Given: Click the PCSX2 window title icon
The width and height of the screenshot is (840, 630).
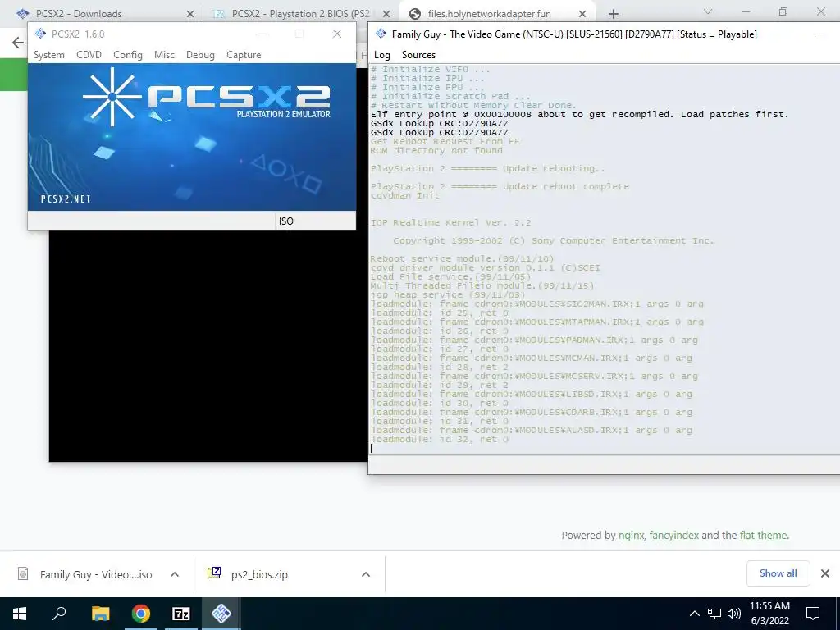Looking at the screenshot, I should (x=41, y=34).
